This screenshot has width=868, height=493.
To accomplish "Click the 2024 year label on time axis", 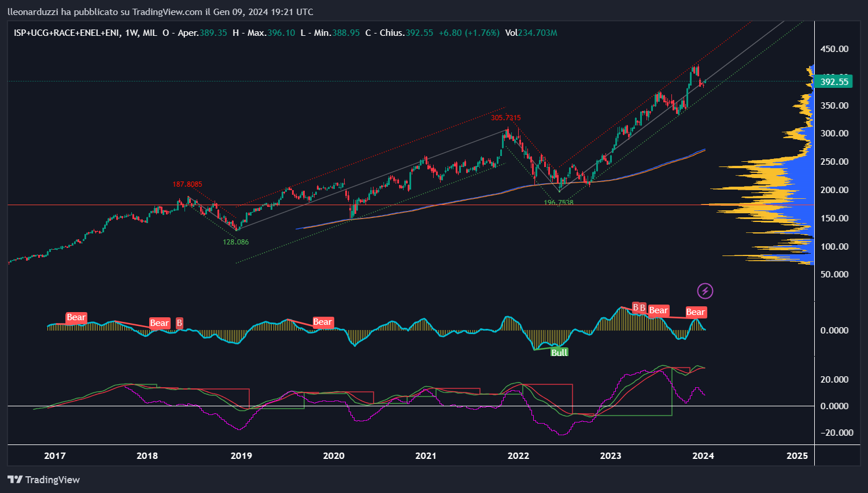I will [703, 456].
